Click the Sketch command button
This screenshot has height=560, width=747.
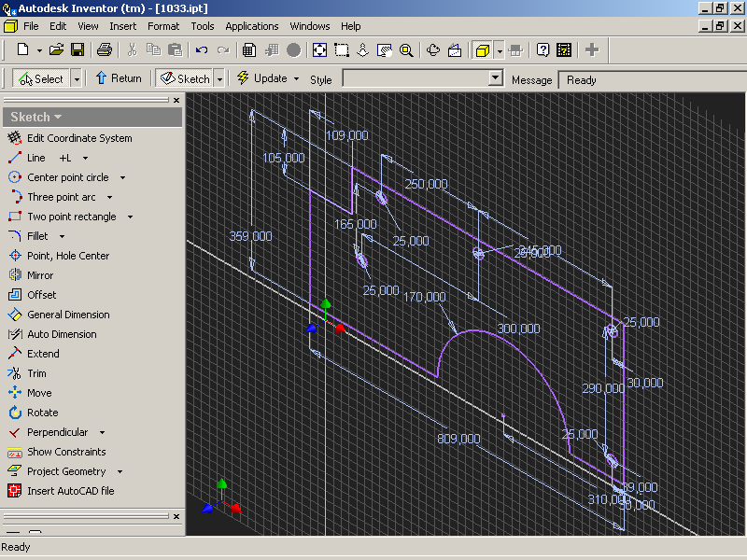pos(185,78)
